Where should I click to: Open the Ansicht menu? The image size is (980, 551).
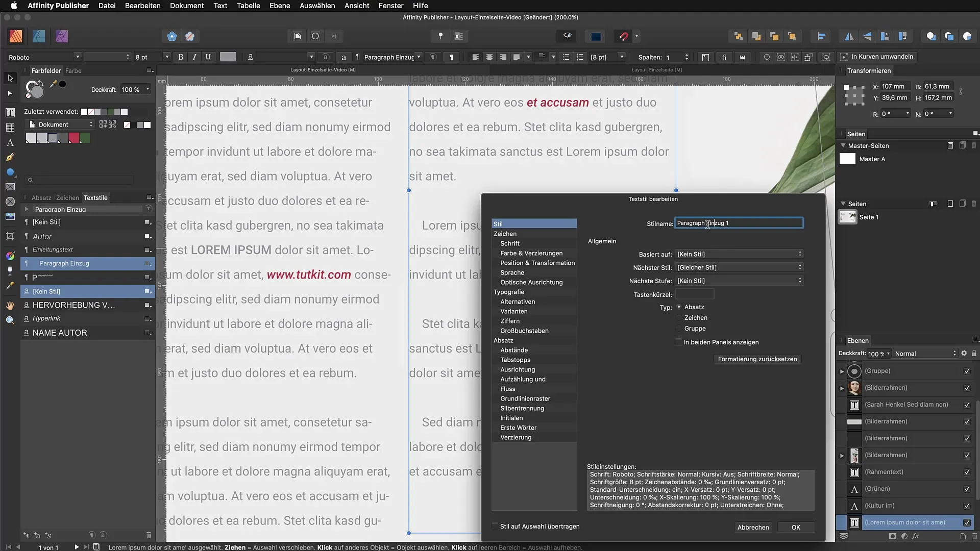click(357, 6)
